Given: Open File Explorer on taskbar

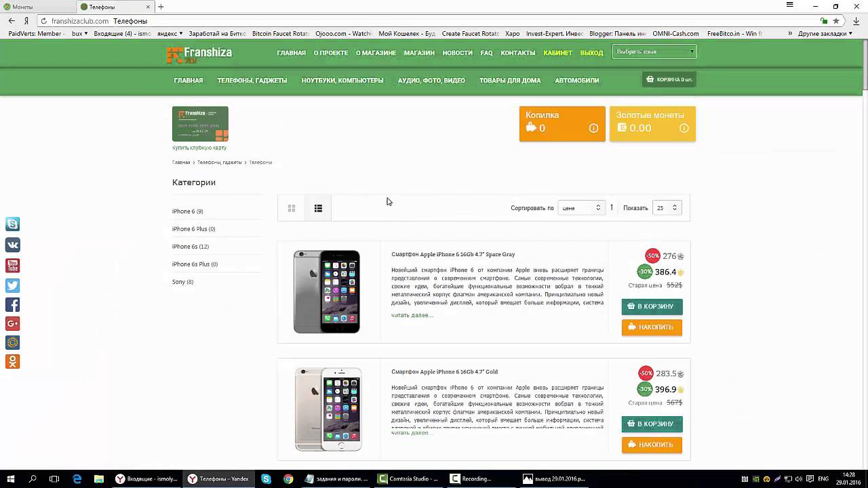Looking at the screenshot, I should pyautogui.click(x=98, y=479).
